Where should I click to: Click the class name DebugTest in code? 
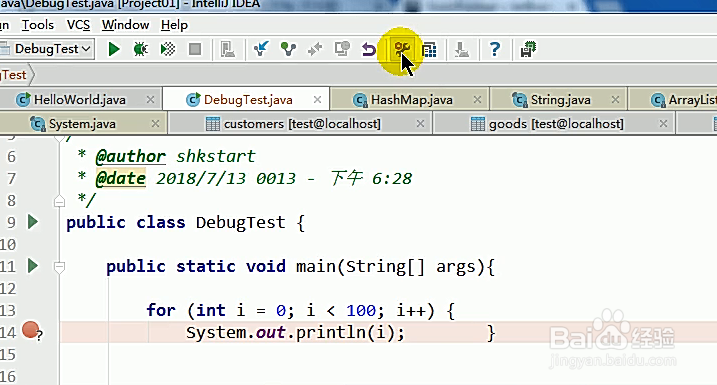pos(241,223)
